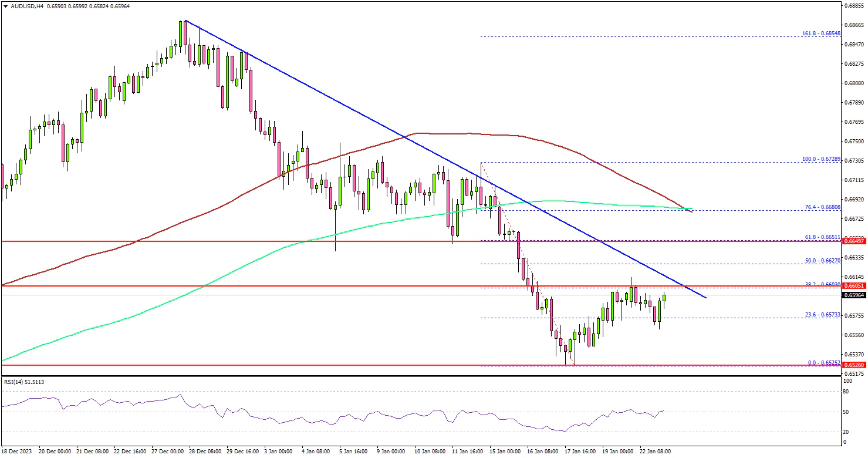Select the red 0.66051 price level tag
Screen dimensions: 868x458
(855, 286)
